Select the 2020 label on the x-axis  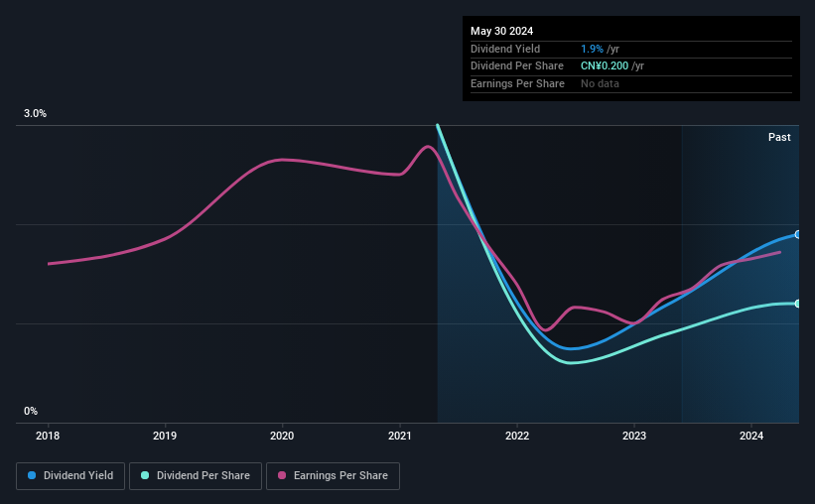[x=282, y=436]
